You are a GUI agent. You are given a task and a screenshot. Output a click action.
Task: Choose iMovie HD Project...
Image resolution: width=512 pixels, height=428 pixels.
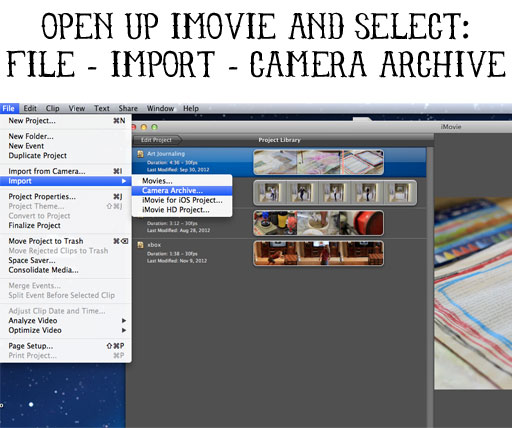tap(182, 210)
